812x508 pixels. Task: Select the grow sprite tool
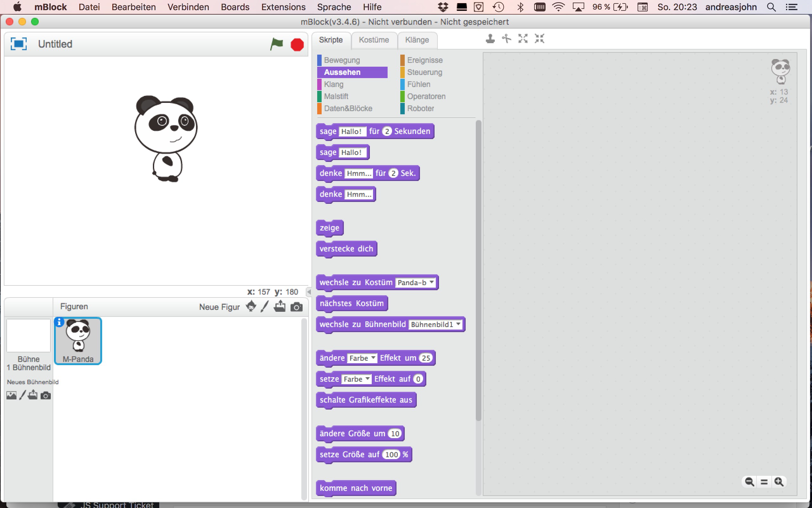coord(523,39)
